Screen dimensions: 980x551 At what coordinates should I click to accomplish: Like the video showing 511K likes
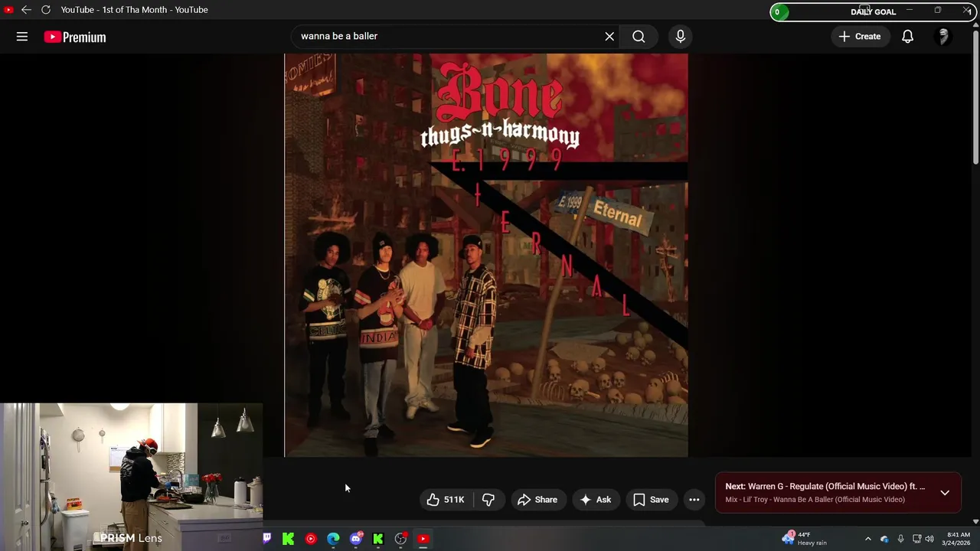coord(446,500)
